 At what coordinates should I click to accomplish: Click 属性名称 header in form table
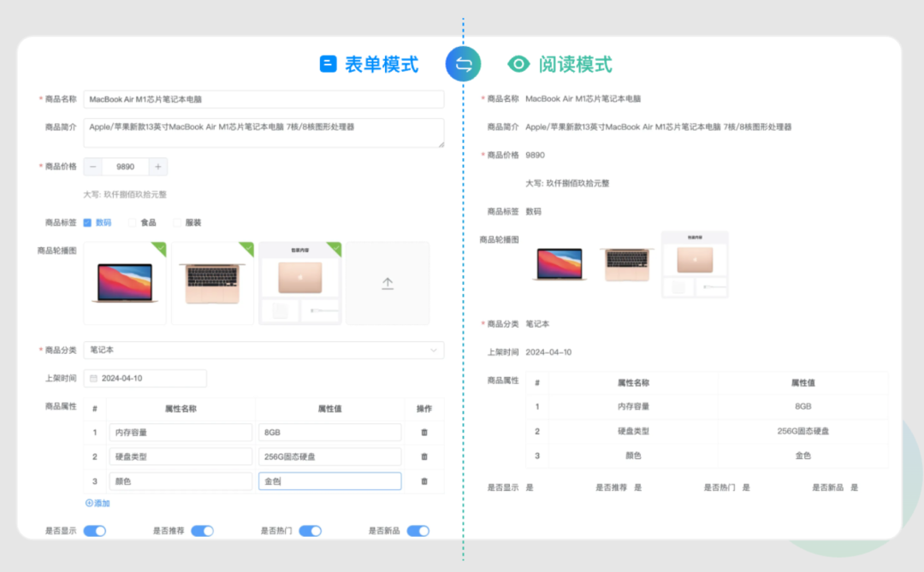[181, 409]
